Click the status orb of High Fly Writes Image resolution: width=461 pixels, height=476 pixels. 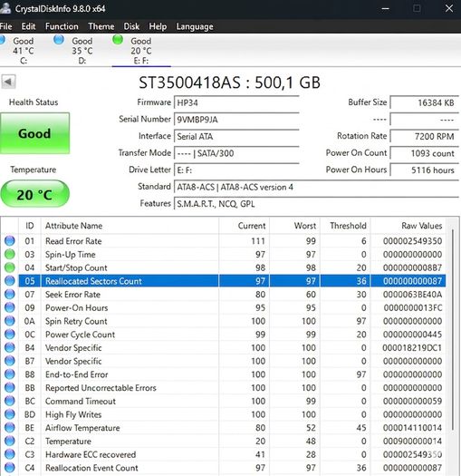(x=10, y=414)
